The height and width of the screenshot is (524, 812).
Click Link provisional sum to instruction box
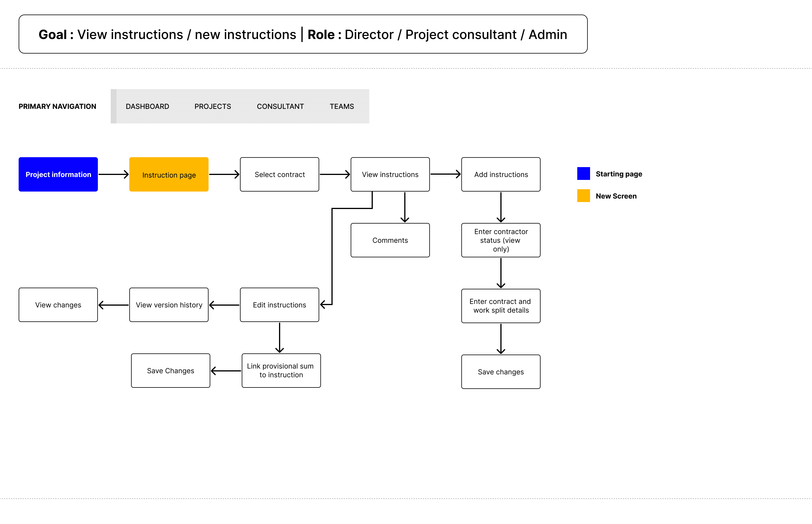281,371
